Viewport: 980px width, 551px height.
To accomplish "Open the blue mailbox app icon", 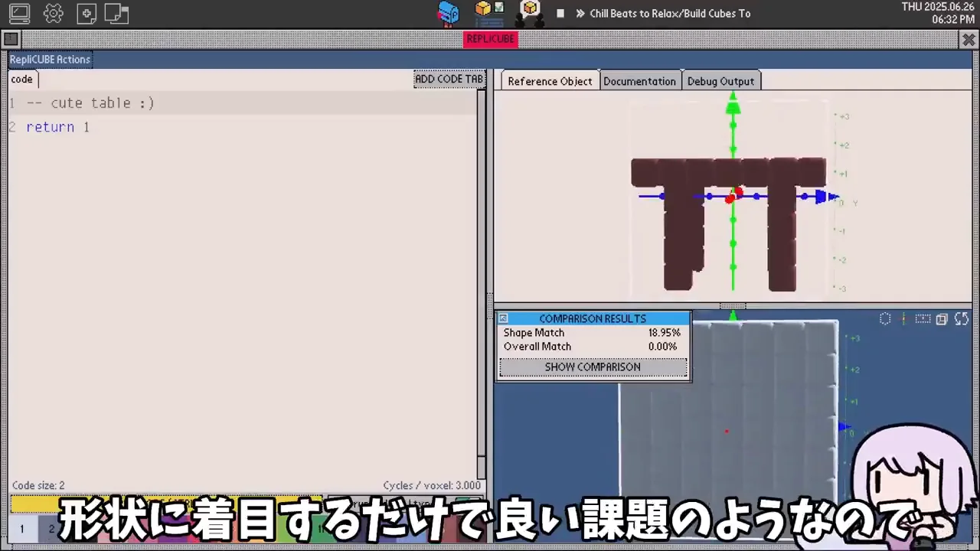I will [449, 12].
